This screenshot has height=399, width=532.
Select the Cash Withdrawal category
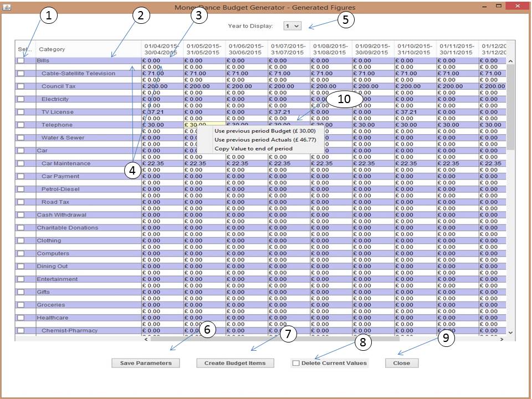click(62, 215)
